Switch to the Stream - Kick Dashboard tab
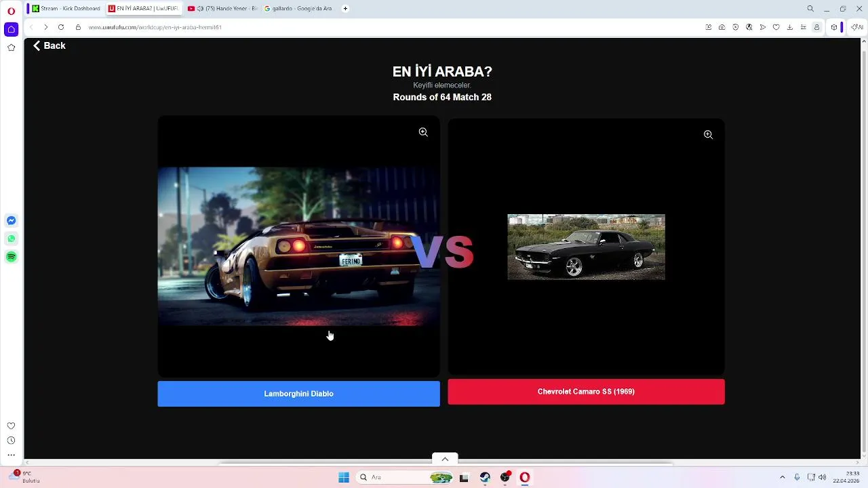This screenshot has width=868, height=488. pos(66,9)
